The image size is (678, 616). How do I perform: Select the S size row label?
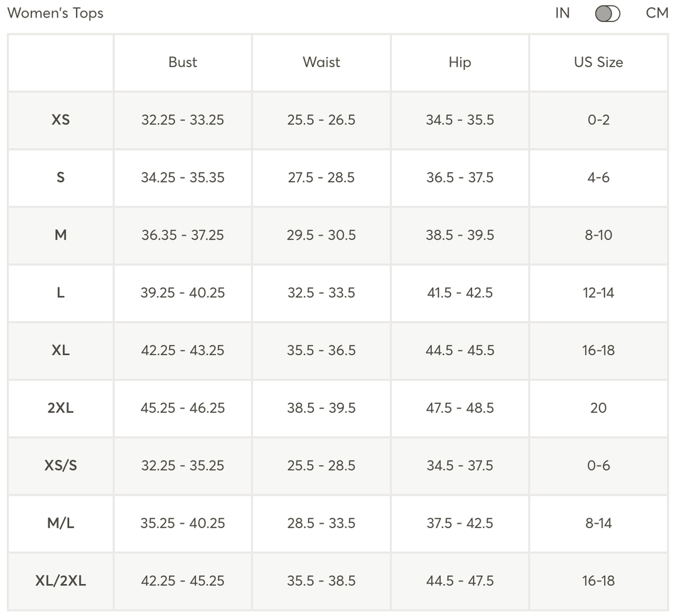point(60,178)
